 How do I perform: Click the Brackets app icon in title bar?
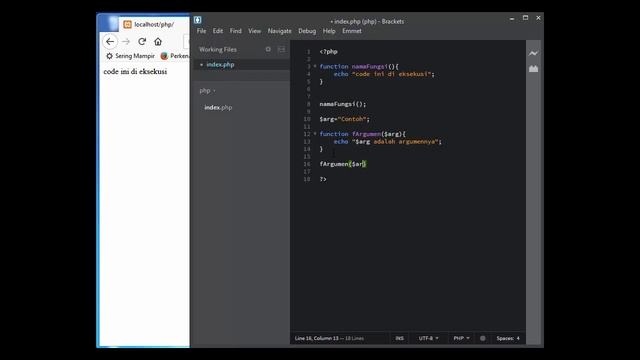point(198,20)
